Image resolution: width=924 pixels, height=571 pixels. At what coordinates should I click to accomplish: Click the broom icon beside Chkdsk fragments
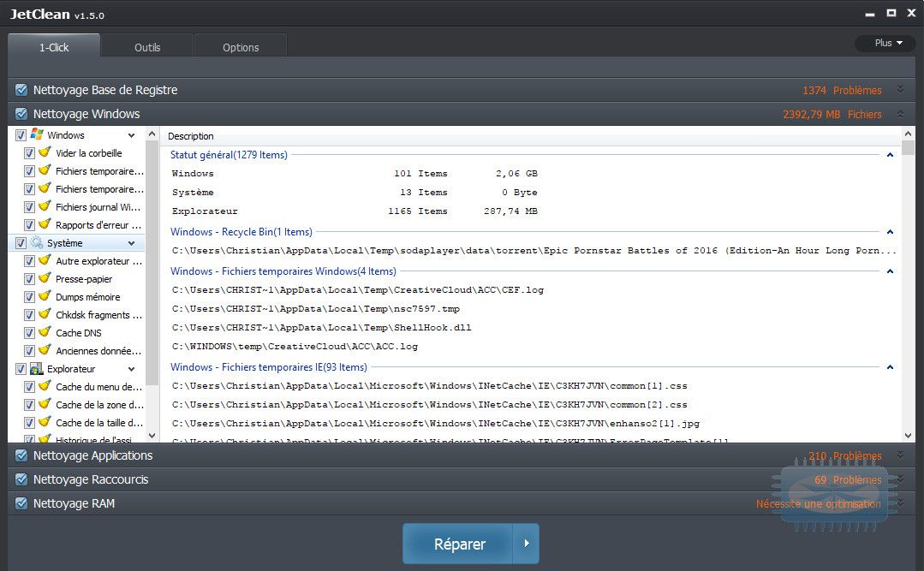[45, 314]
